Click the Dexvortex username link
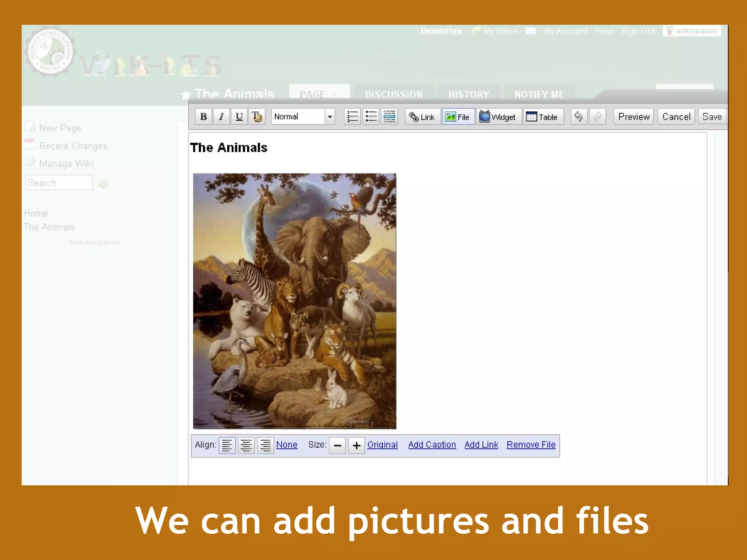747x560 pixels. click(x=441, y=31)
